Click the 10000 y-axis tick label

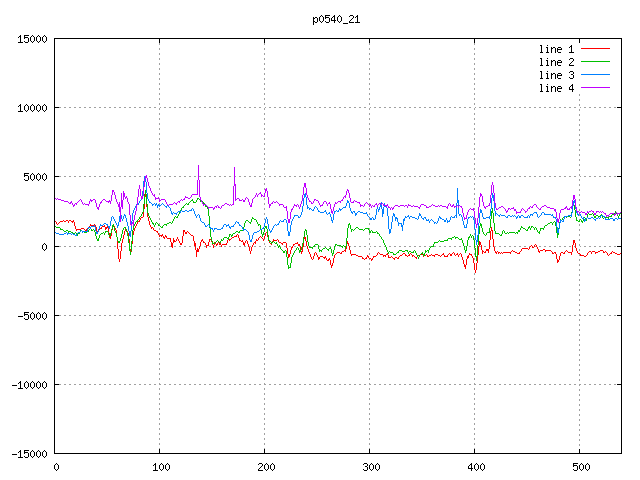32,108
